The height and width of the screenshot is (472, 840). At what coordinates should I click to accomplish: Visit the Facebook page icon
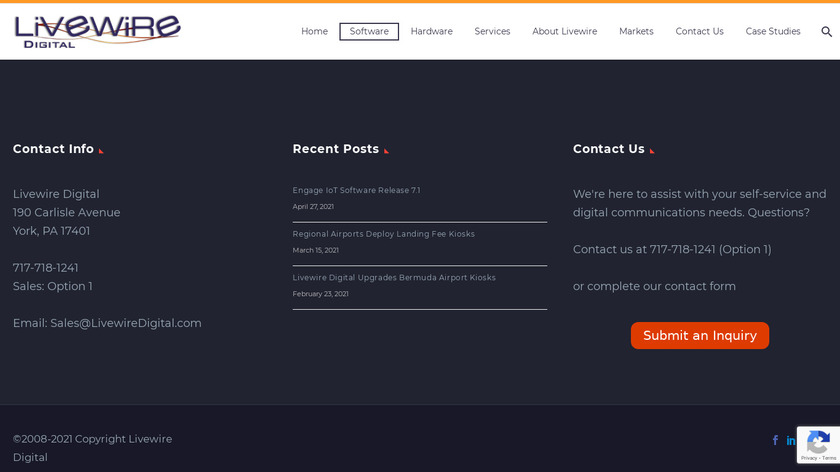(x=775, y=440)
